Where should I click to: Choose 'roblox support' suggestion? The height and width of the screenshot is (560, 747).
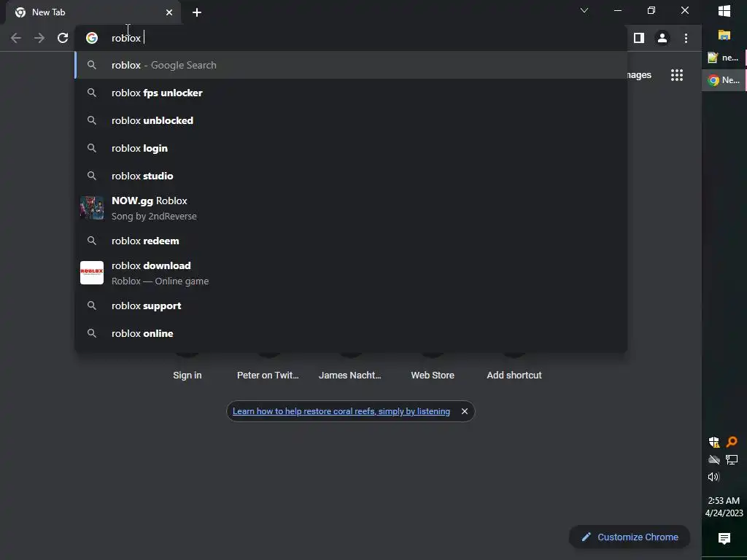pyautogui.click(x=351, y=306)
